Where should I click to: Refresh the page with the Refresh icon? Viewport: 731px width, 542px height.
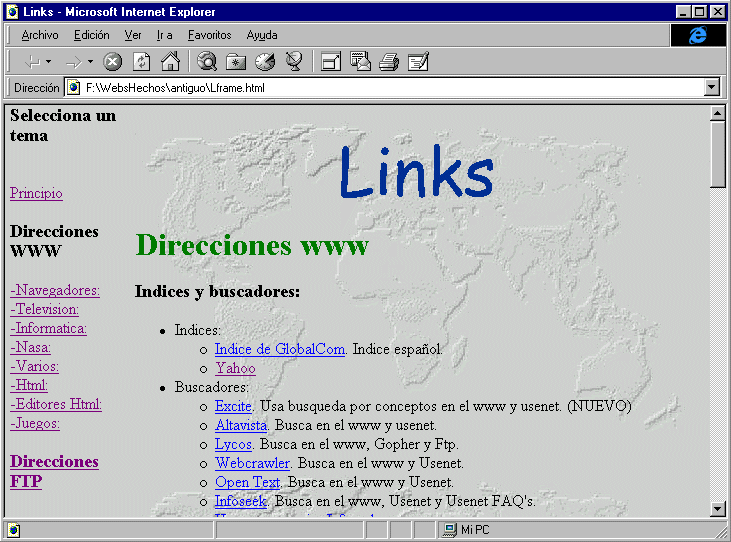pos(142,62)
